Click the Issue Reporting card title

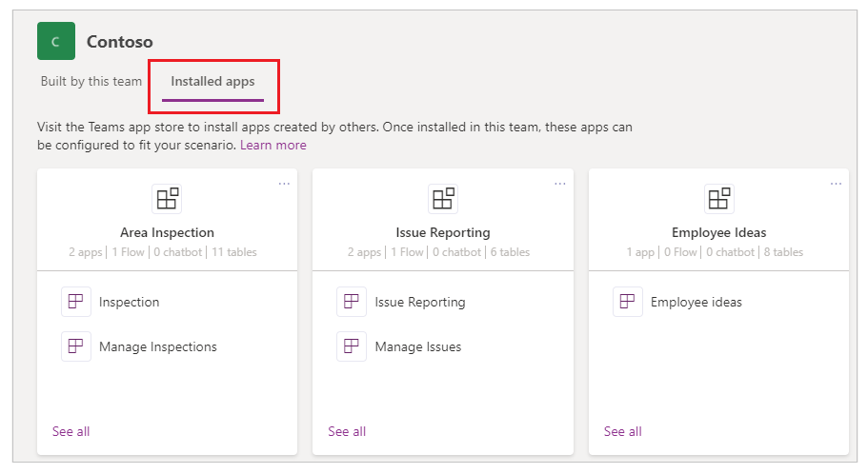[443, 232]
